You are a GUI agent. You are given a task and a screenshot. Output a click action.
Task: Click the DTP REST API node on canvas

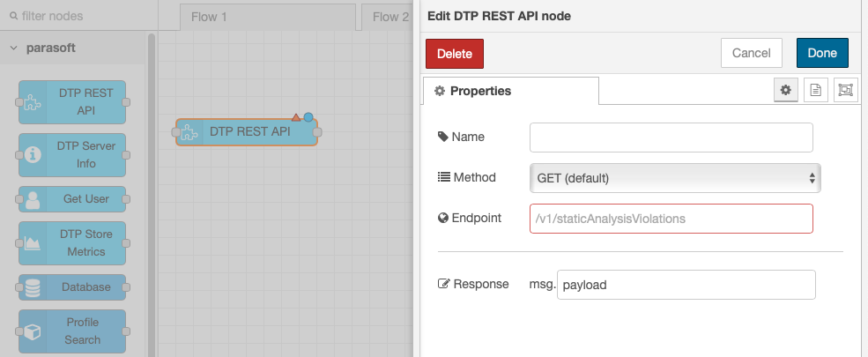pos(247,132)
